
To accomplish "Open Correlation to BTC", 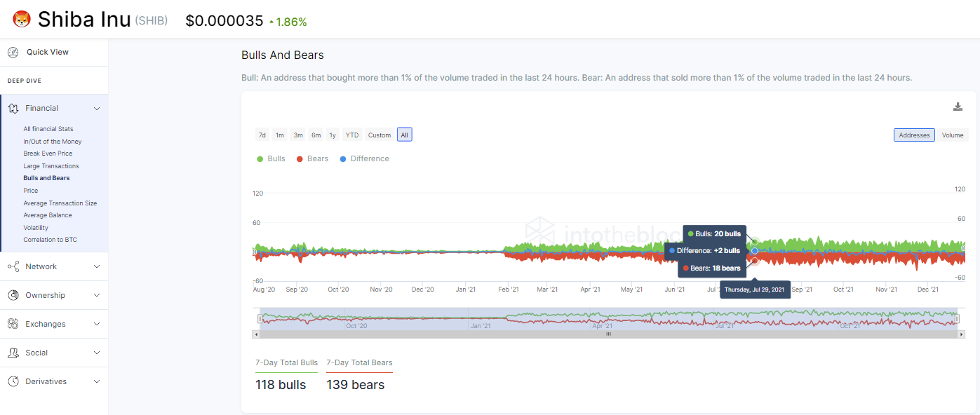I will tap(51, 240).
